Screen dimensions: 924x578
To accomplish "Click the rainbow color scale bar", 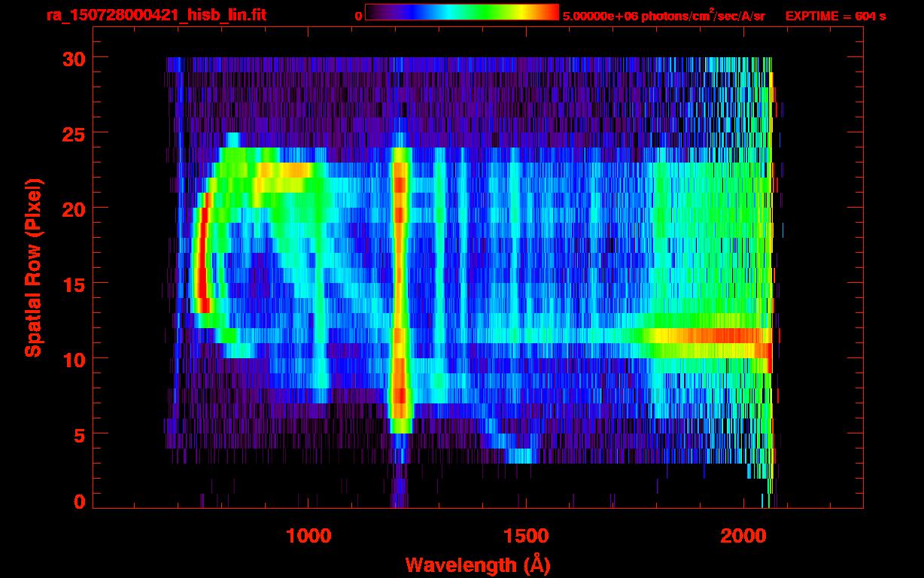I will pyautogui.click(x=462, y=12).
